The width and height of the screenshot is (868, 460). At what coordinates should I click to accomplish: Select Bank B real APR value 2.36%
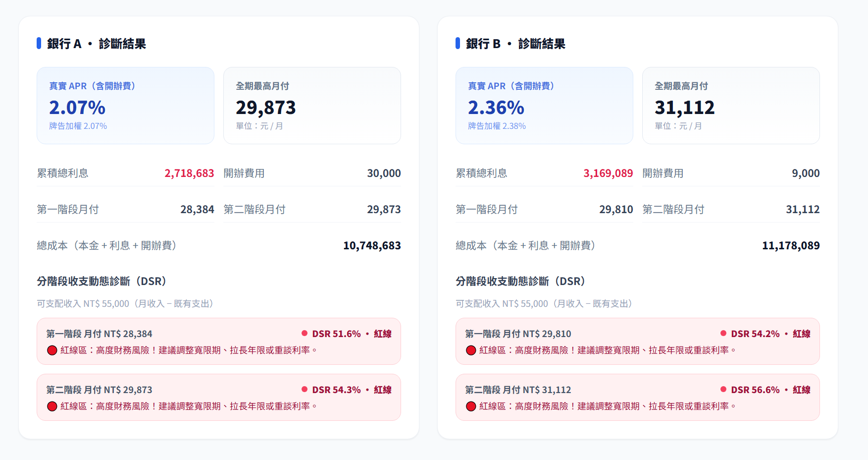pyautogui.click(x=496, y=108)
